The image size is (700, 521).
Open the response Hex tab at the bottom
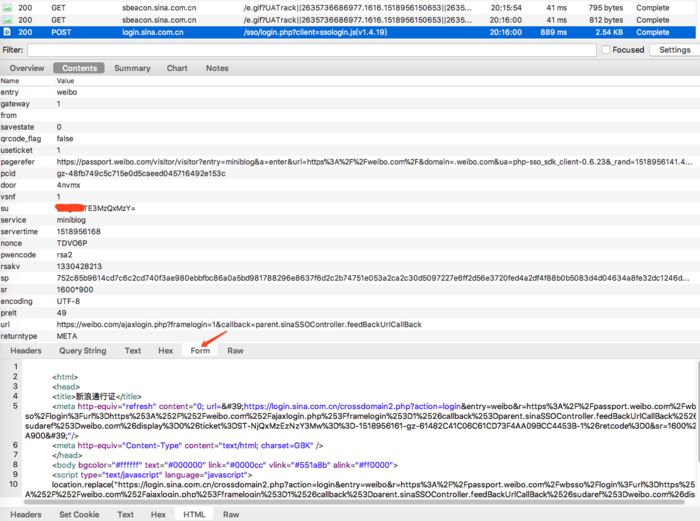coord(158,515)
